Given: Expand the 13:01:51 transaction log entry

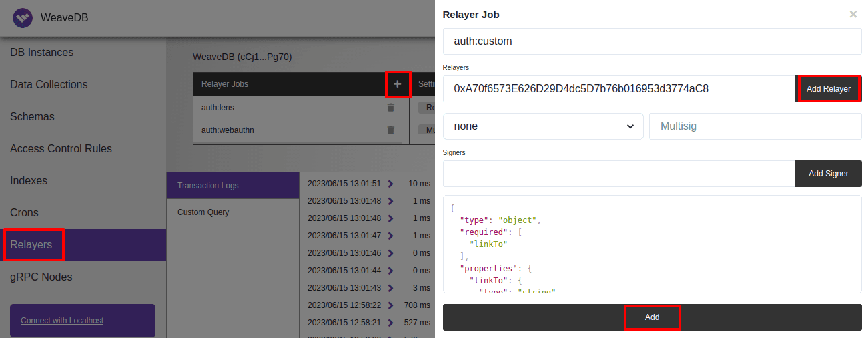Looking at the screenshot, I should pyautogui.click(x=390, y=184).
